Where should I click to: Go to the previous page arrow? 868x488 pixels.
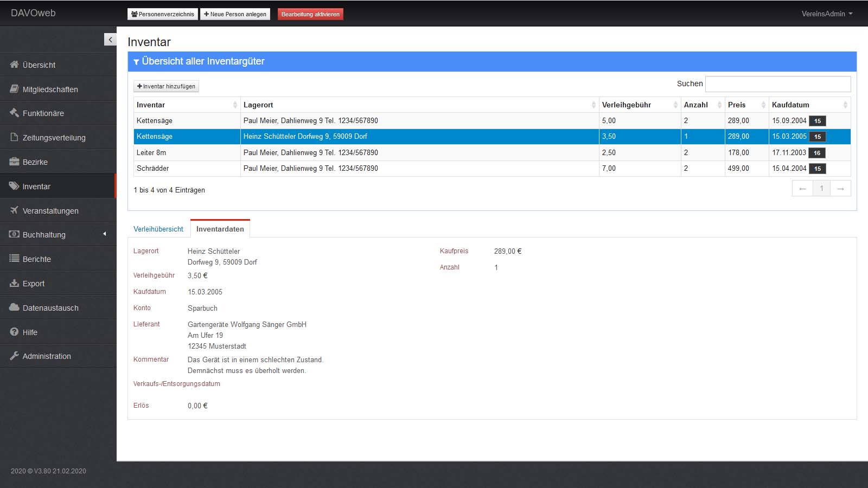pyautogui.click(x=802, y=188)
